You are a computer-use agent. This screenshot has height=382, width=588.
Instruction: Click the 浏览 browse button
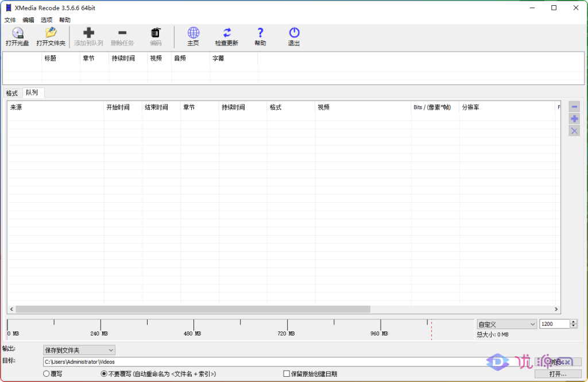(x=558, y=362)
